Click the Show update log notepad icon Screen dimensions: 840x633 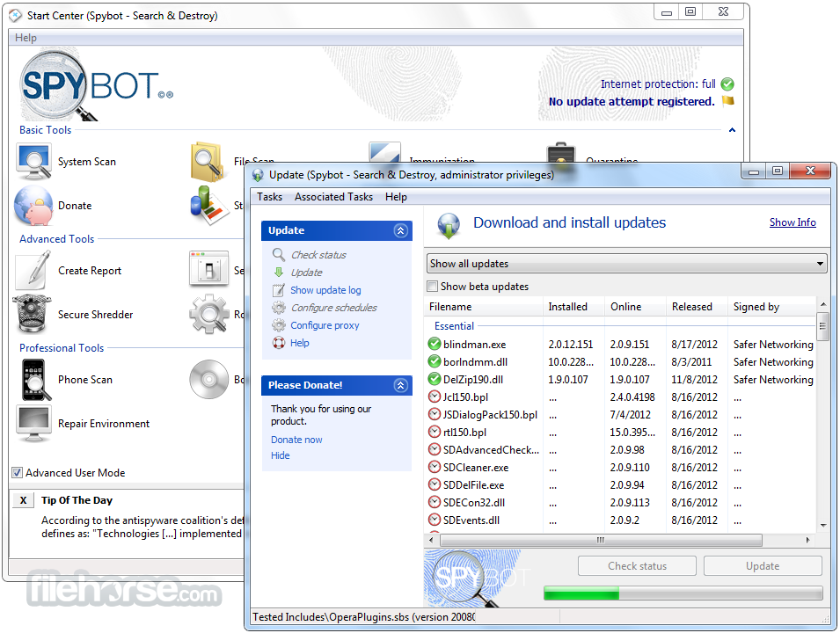(x=279, y=290)
